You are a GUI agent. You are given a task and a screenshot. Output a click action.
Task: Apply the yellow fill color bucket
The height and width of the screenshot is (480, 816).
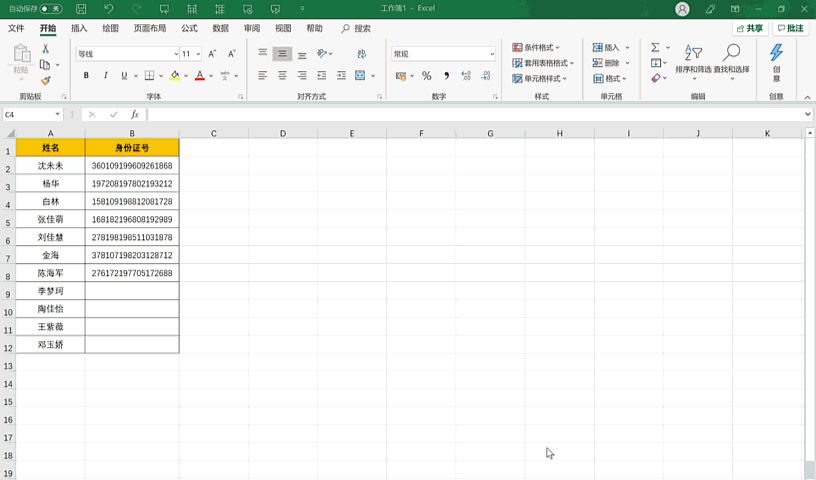pyautogui.click(x=175, y=75)
